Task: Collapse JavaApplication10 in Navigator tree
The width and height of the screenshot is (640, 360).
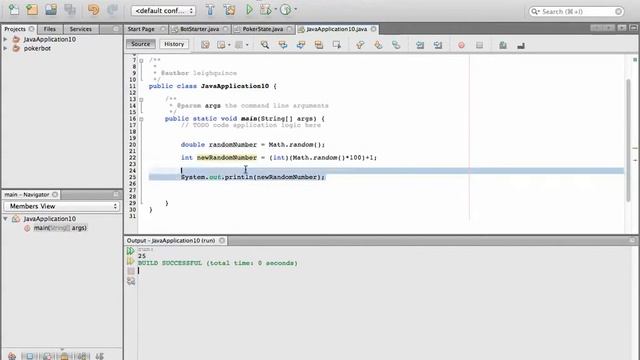Action: (x=5, y=219)
